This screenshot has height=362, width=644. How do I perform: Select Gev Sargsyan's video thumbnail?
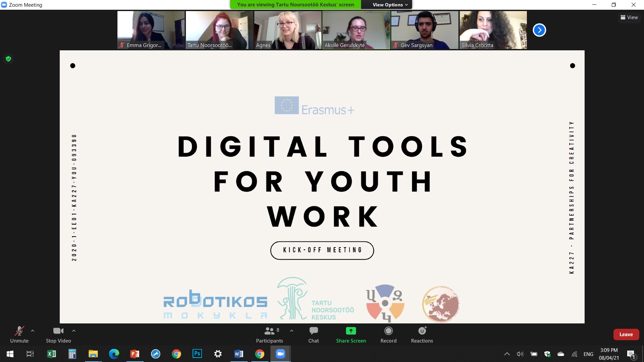tap(425, 30)
